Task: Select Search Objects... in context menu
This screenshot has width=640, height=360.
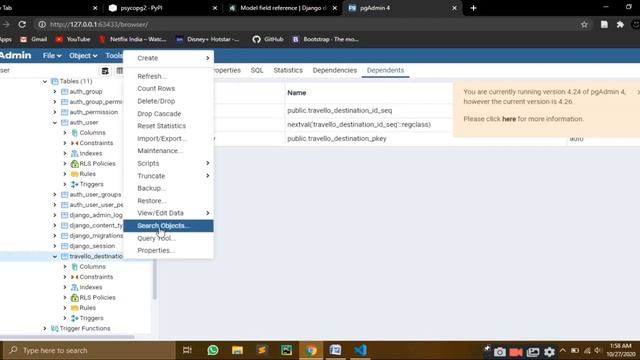Action: [168, 226]
